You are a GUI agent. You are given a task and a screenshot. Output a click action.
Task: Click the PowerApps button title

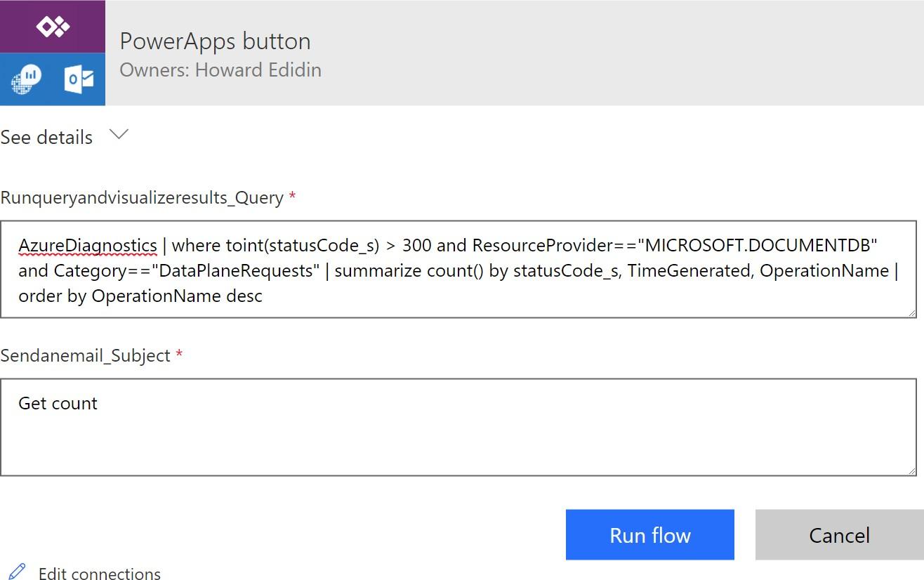(215, 41)
